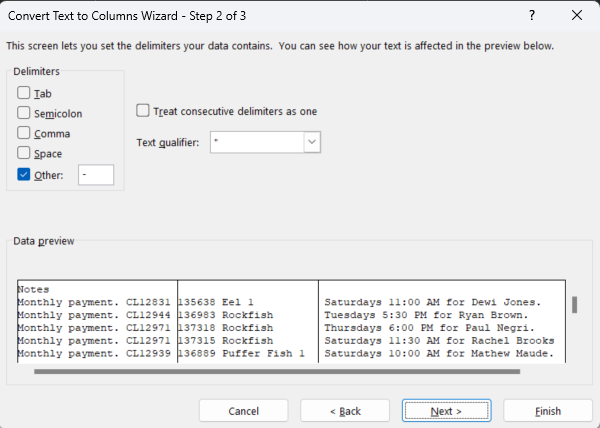Screen dimensions: 600x428
Task: Go back with the Back button
Action: (345, 411)
